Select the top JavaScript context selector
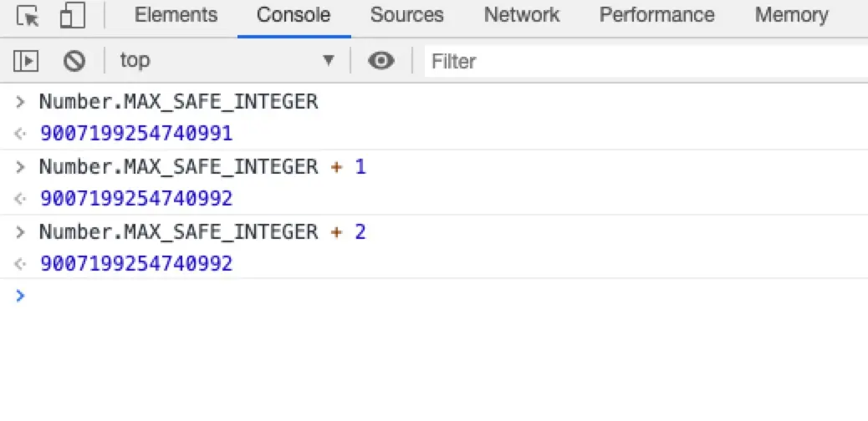 point(227,60)
